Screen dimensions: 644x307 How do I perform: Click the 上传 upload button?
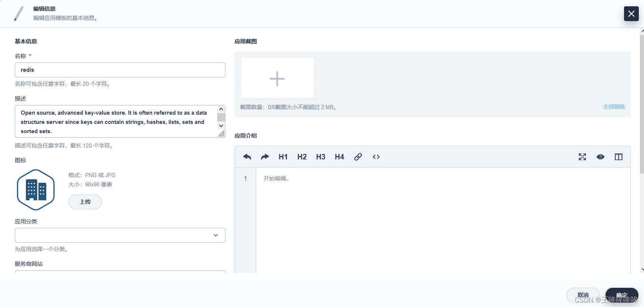[85, 202]
